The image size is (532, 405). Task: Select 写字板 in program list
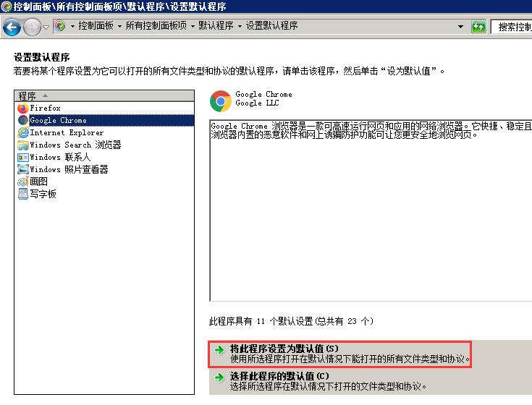click(x=43, y=194)
